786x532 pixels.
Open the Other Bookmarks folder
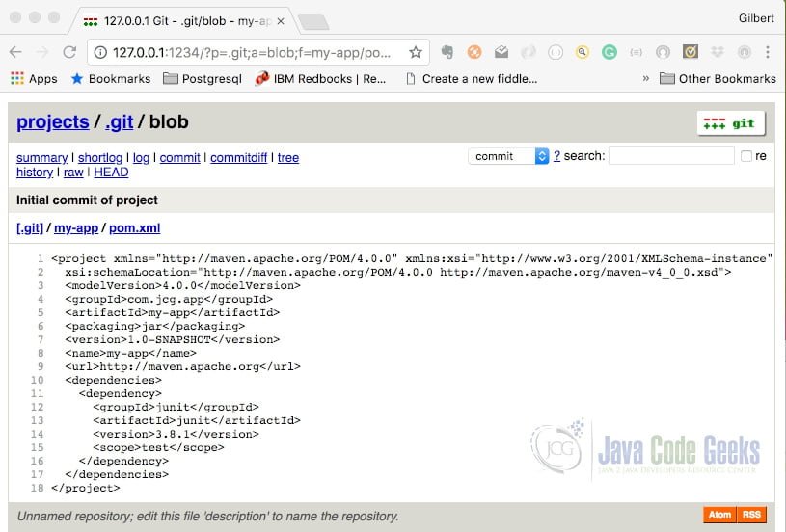(x=718, y=79)
